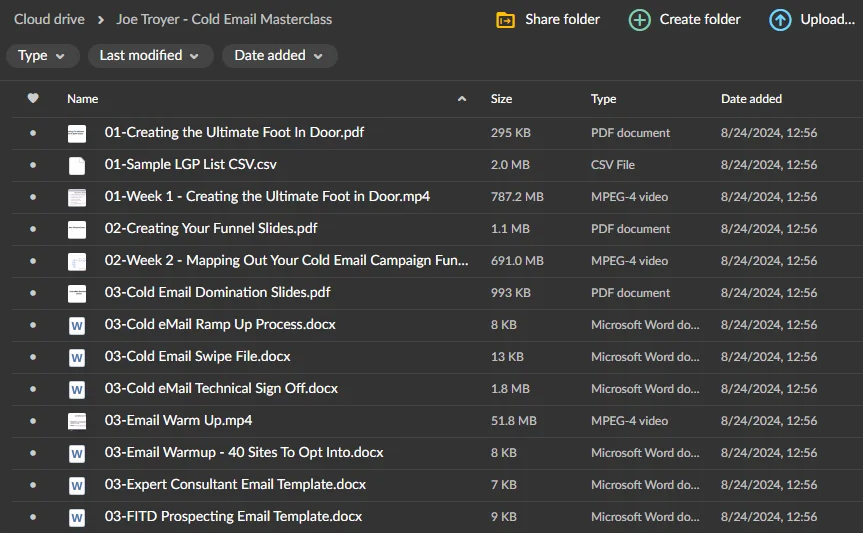Toggle favorite dot for 01-Creating the Ultimate Foot In Door.pdf
This screenshot has width=863, height=533.
(33, 133)
